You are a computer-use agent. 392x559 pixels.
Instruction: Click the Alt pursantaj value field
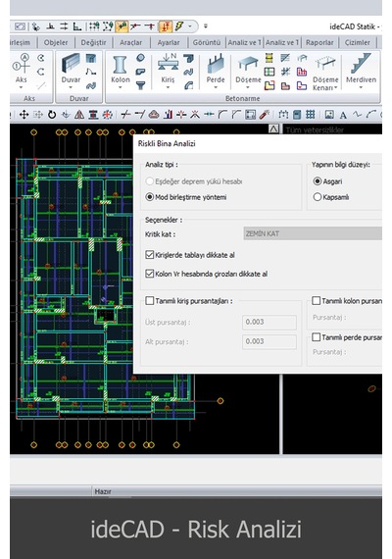[x=269, y=341]
